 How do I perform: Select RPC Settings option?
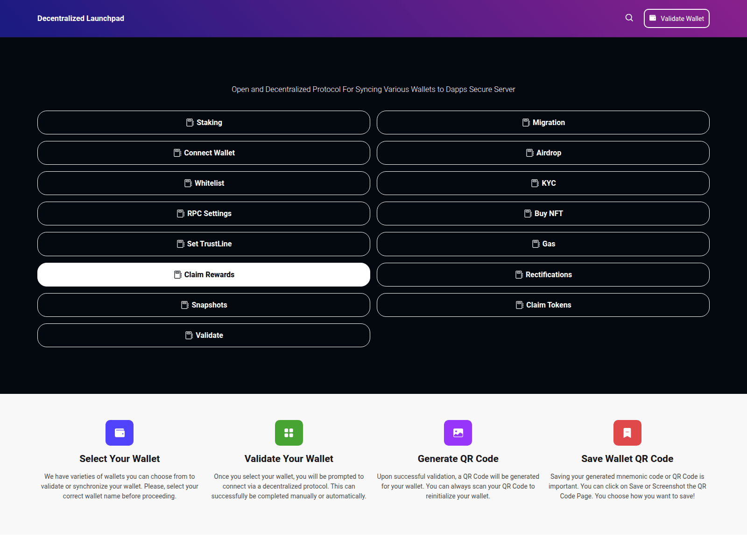click(x=204, y=213)
